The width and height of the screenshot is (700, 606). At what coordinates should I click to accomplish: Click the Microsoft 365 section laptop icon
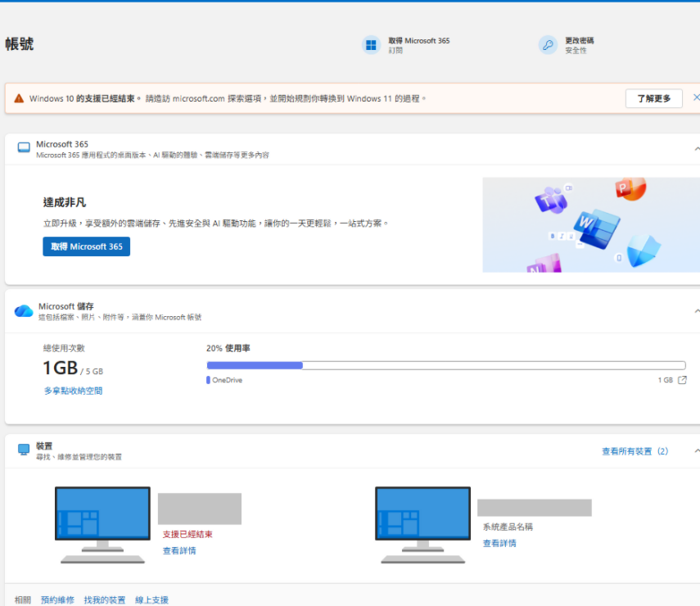point(24,148)
